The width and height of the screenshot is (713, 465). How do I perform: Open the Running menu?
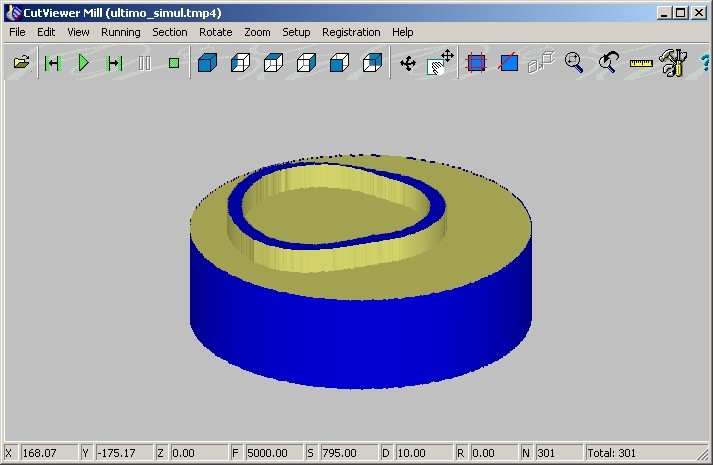(121, 32)
